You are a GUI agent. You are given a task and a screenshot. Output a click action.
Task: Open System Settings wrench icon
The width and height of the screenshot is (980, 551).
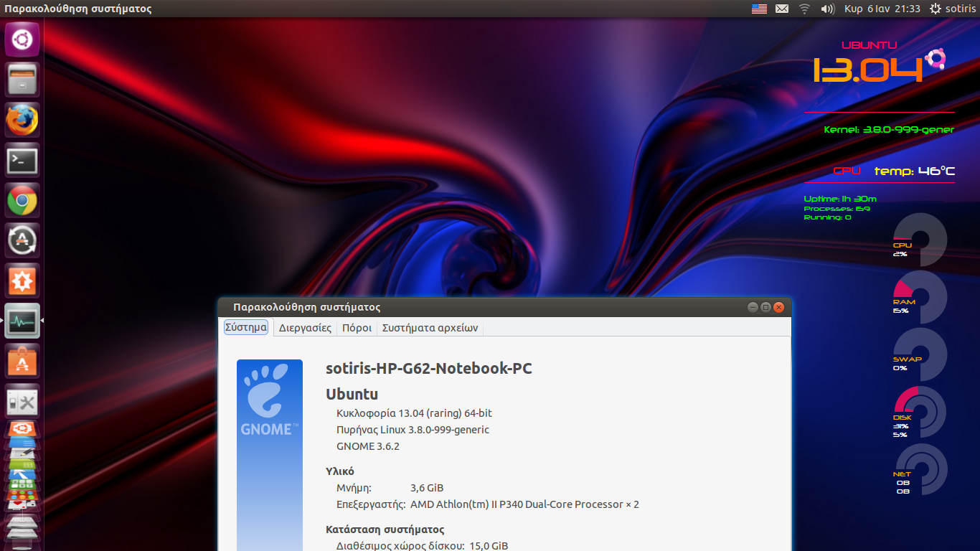pos(22,402)
